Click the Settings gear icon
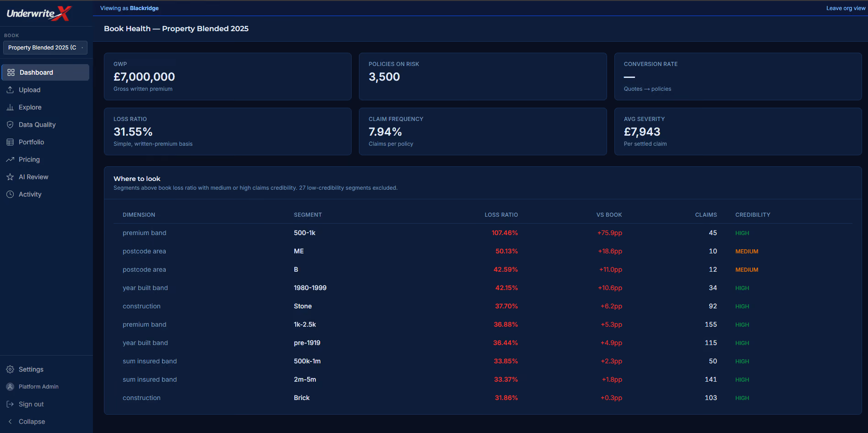 click(x=10, y=369)
